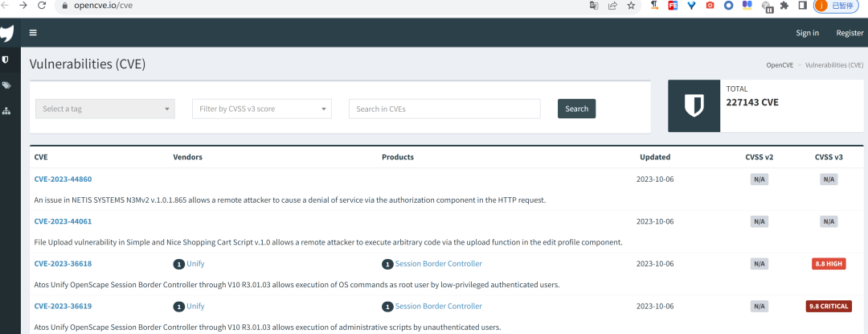Viewport: 868px width, 334px height.
Task: Click the 8.8 HIGH score badge
Action: 829,264
